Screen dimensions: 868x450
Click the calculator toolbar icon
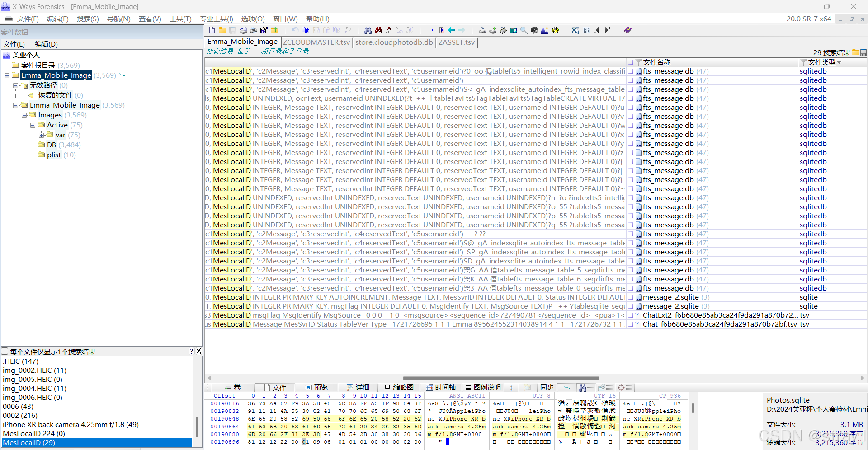click(x=514, y=30)
